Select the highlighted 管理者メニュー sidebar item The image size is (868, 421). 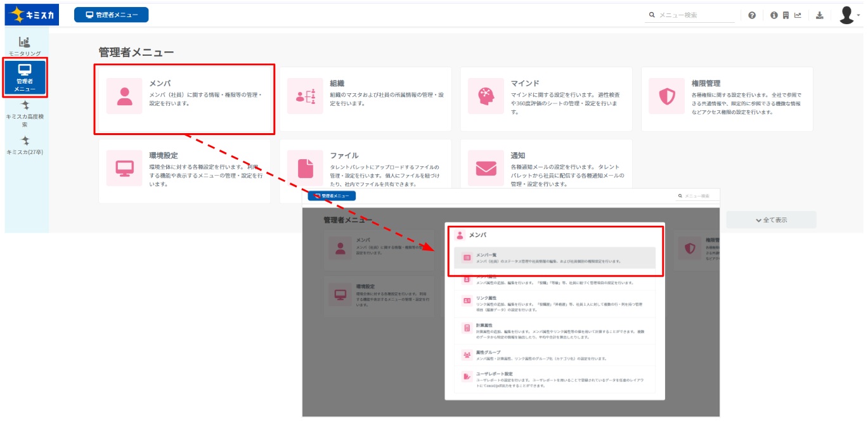coord(25,77)
